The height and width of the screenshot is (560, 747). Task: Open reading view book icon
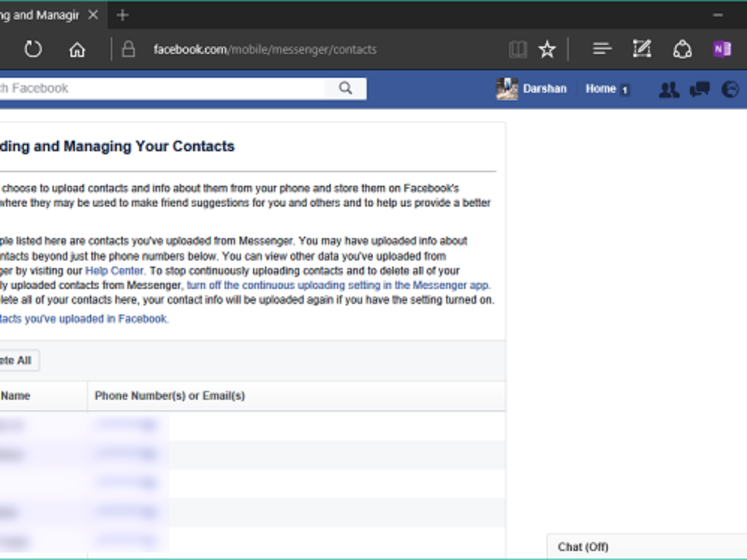pos(517,49)
